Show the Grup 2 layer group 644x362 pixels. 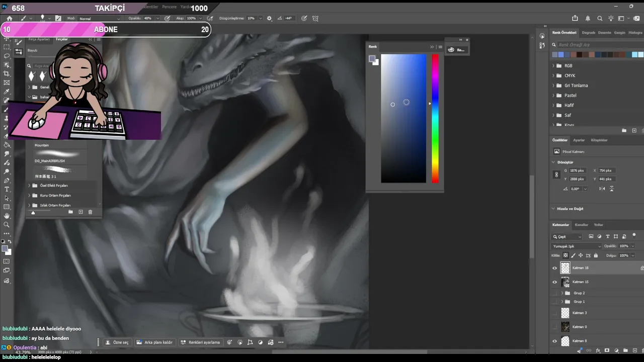point(555,293)
